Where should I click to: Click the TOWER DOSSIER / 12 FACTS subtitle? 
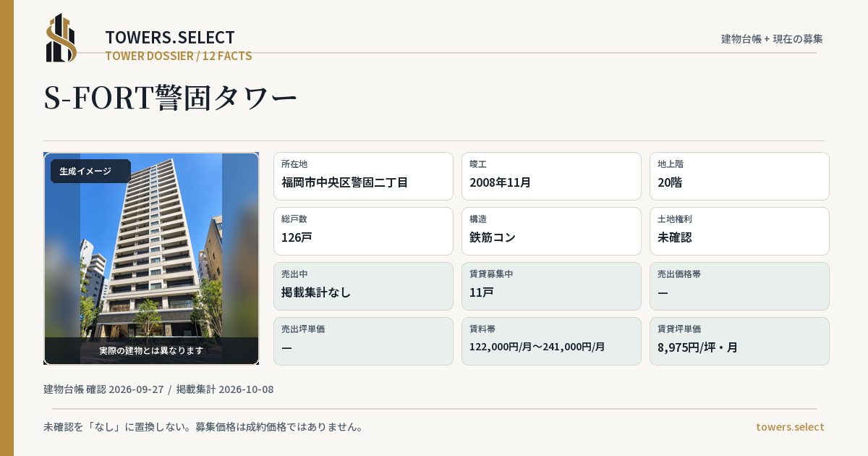click(x=179, y=56)
